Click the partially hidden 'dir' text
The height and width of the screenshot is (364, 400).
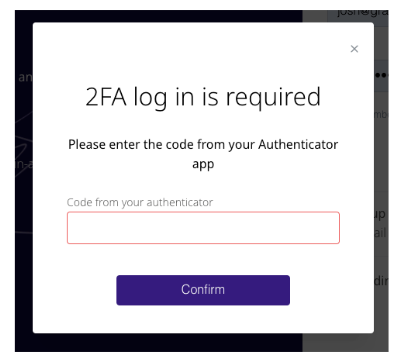pyautogui.click(x=381, y=281)
